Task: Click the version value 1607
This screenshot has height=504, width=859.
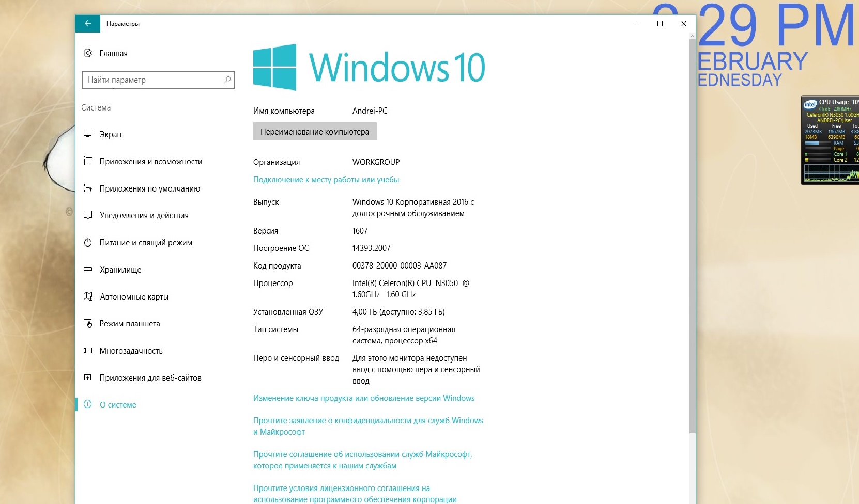Action: 360,231
